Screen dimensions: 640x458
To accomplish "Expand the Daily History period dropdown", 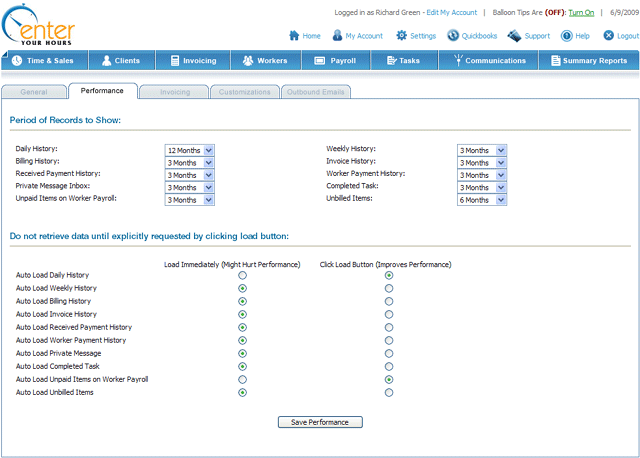I will point(190,150).
